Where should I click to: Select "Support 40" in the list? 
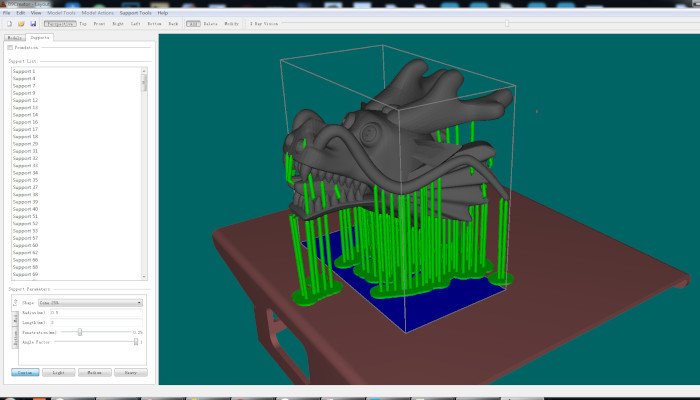click(x=25, y=209)
